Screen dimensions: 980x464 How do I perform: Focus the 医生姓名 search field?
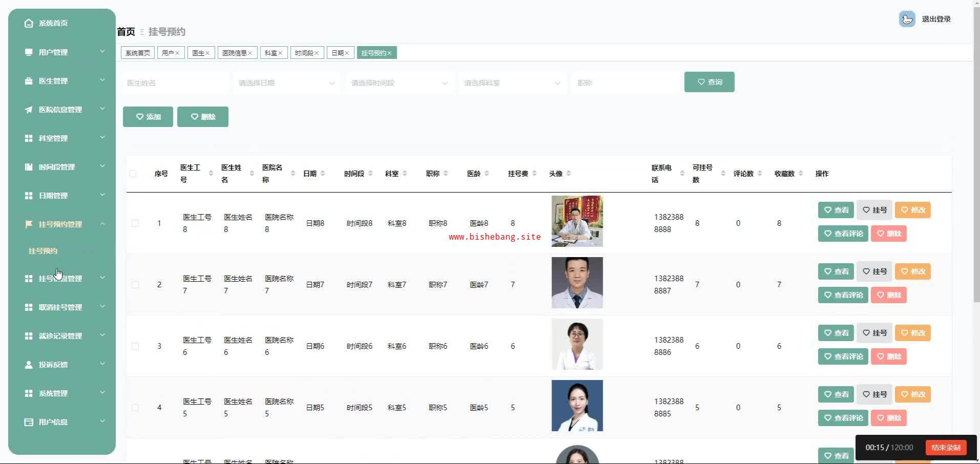(175, 83)
